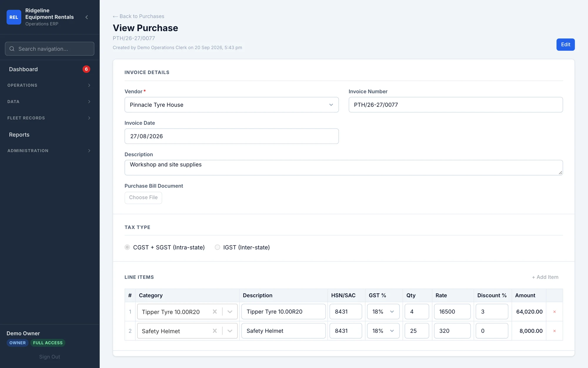Click the OWNER role badge
Viewport: 588px width, 368px height.
point(17,343)
